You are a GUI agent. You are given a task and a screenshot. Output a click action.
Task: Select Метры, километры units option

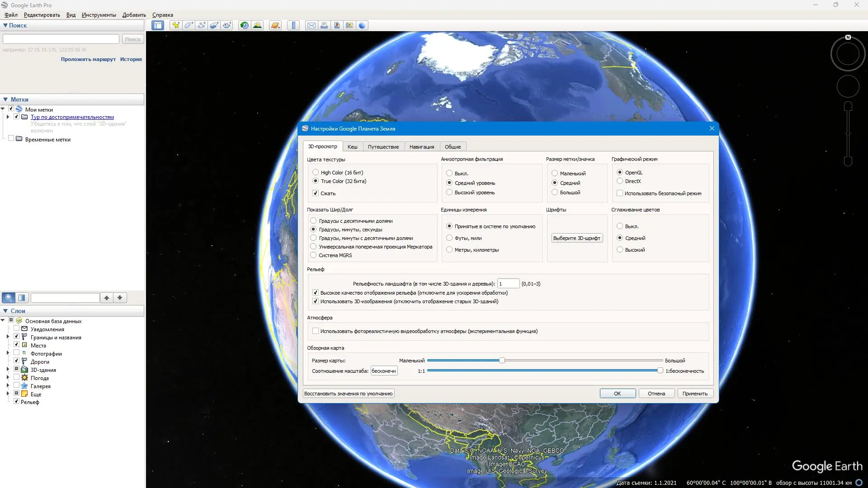[x=449, y=250]
